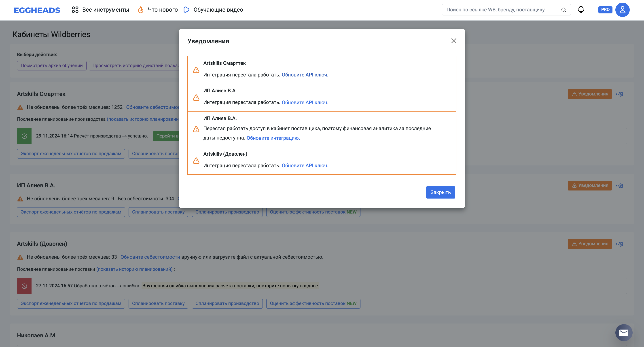644x347 pixels.
Task: Close the Уведомления dialog with the X
Action: coord(454,41)
